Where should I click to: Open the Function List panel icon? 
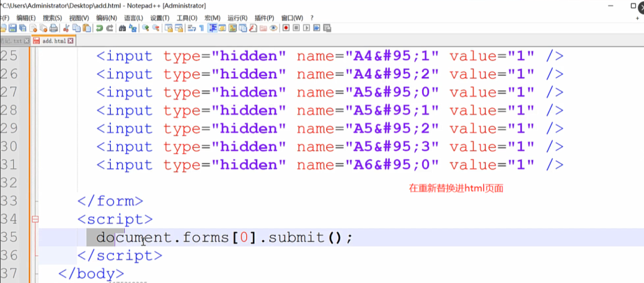tap(253, 28)
